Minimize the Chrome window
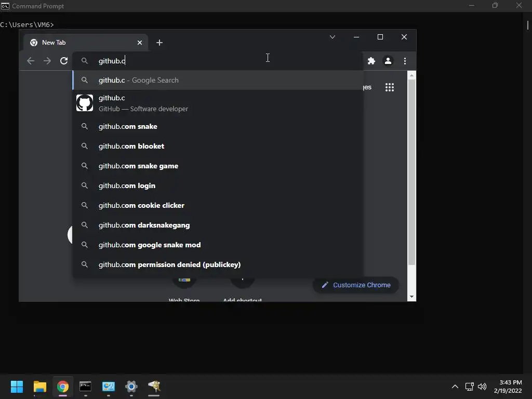532x399 pixels. 356,37
